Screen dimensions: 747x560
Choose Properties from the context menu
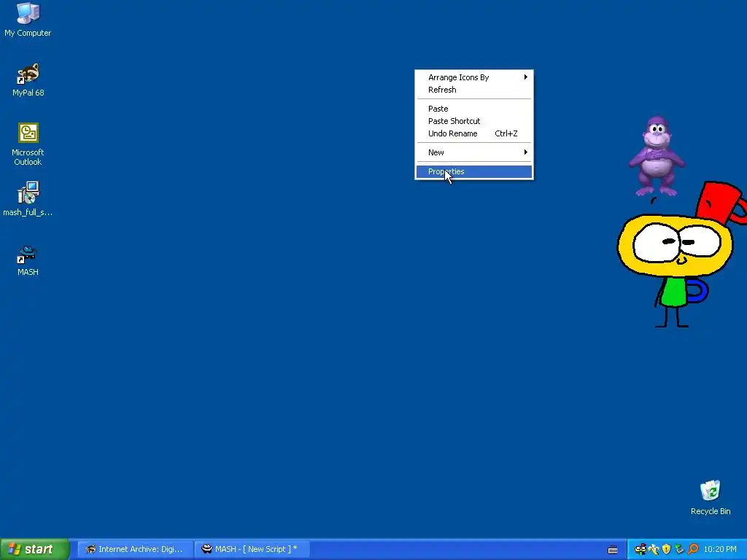point(474,171)
